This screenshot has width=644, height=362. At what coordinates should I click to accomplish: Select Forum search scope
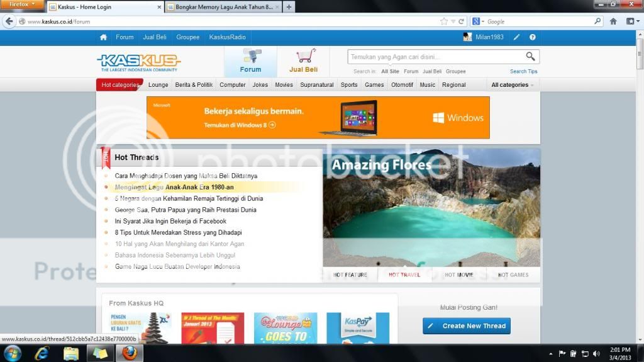click(x=411, y=72)
